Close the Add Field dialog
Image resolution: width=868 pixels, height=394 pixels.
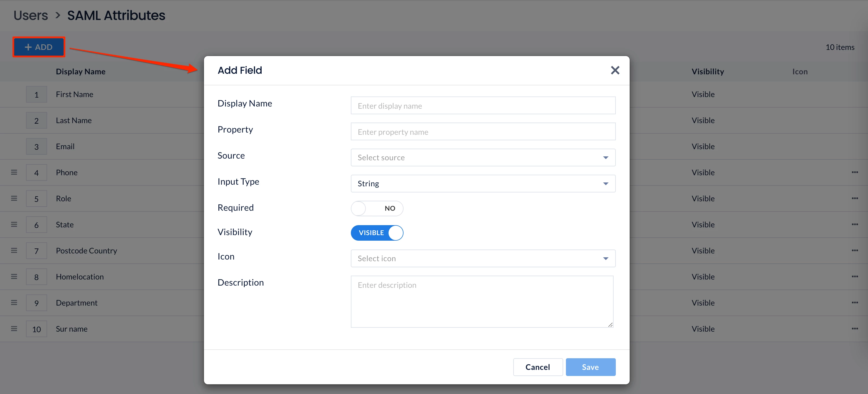(615, 70)
